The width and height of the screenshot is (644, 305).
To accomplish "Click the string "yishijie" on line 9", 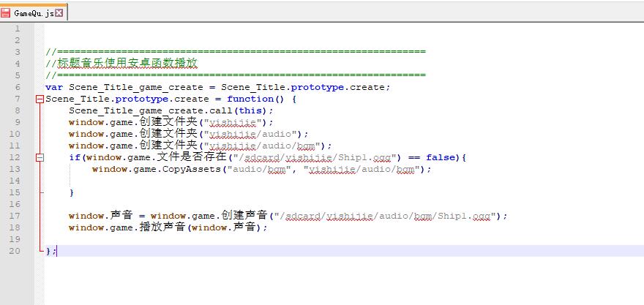I will coord(233,122).
